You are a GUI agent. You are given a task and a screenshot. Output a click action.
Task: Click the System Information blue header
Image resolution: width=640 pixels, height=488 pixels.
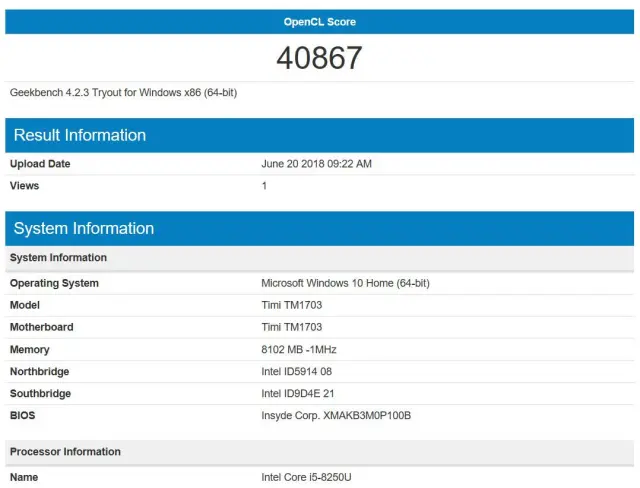tap(84, 229)
